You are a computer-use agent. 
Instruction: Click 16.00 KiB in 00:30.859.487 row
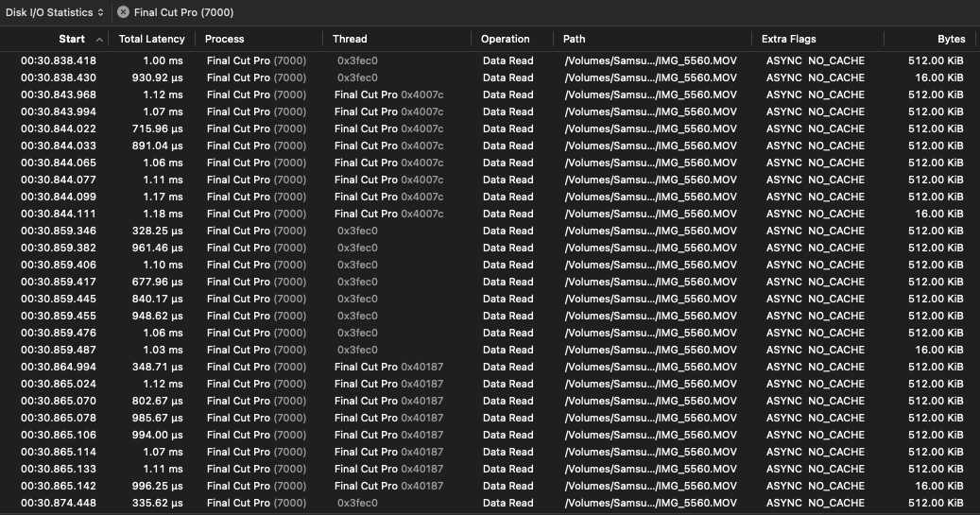coord(938,350)
